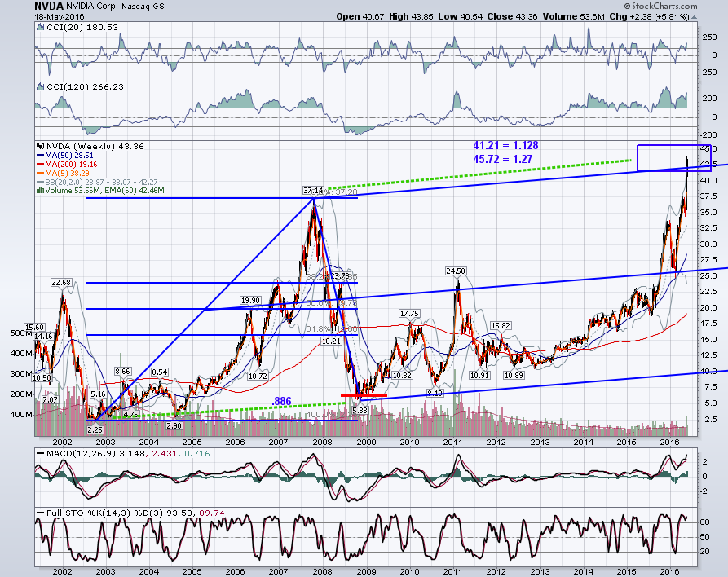Viewport: 728px width, 577px height.
Task: Click the "24.50" price peak label
Action: coord(456,271)
